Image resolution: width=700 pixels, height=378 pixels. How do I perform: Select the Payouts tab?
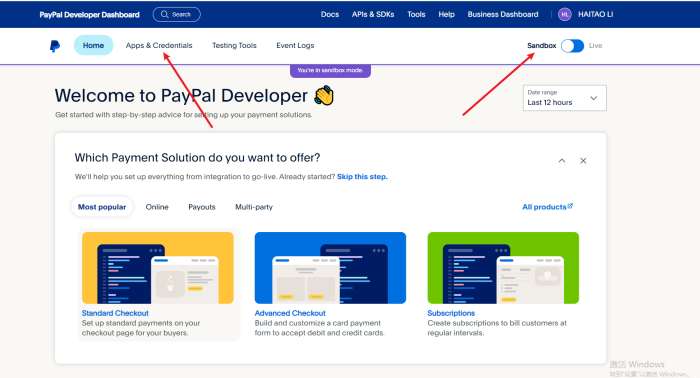202,207
